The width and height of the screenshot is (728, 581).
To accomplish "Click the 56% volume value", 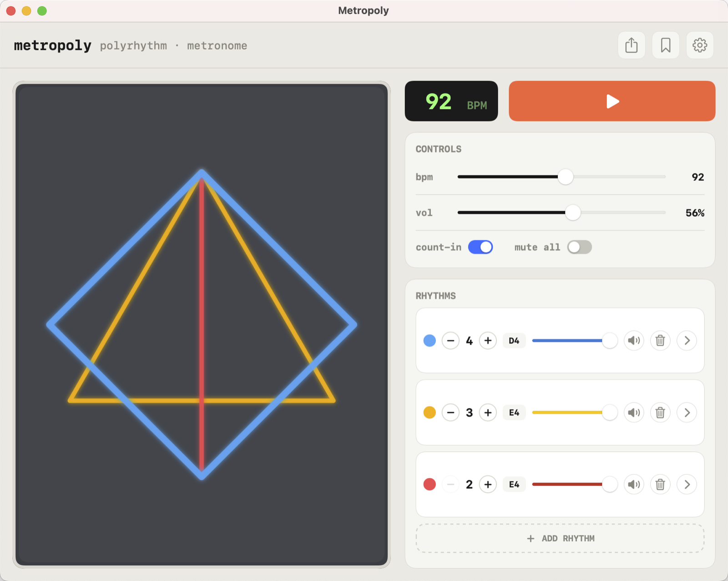I will [x=695, y=212].
